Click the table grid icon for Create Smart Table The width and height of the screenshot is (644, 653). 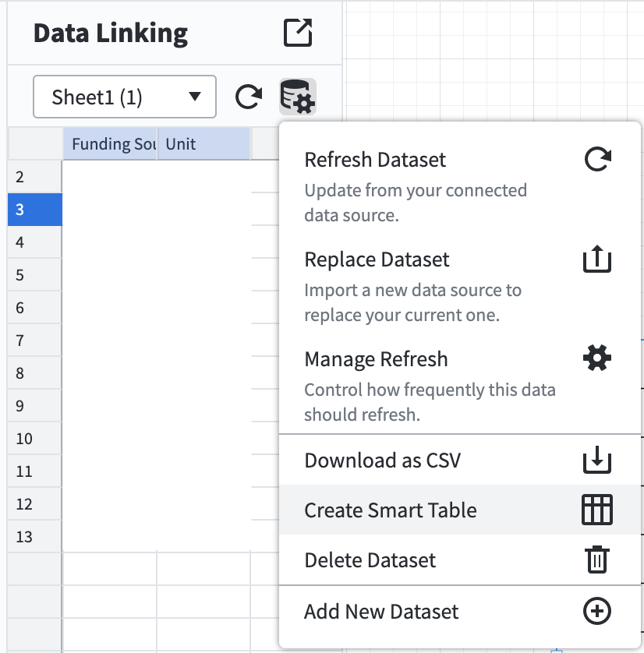pyautogui.click(x=596, y=510)
